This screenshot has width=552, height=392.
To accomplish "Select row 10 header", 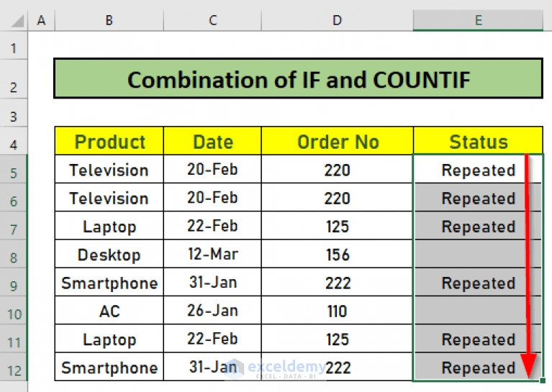I will pos(14,310).
